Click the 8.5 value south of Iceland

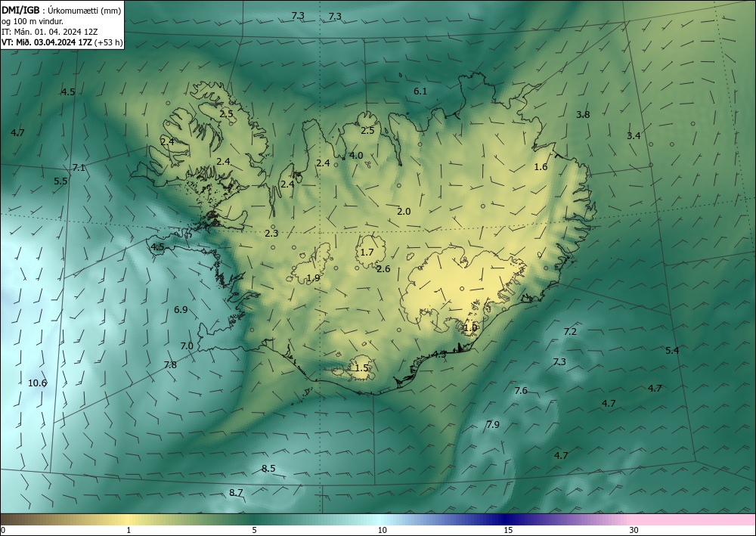pos(268,469)
